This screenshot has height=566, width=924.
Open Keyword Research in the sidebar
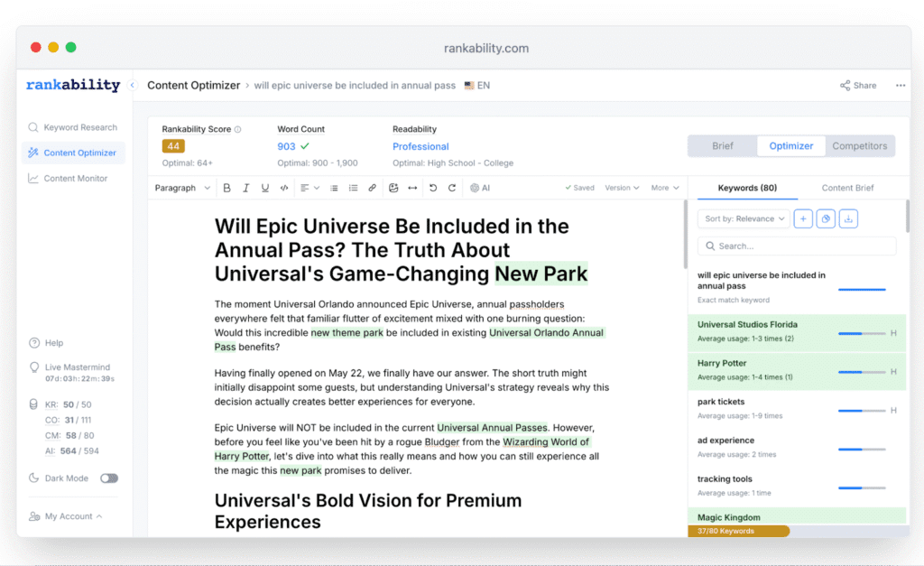(x=73, y=127)
